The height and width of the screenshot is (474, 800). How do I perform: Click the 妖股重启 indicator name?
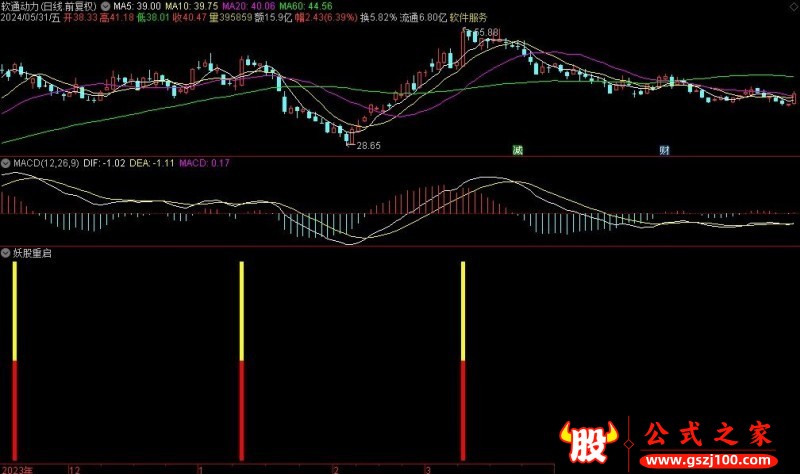[x=32, y=253]
